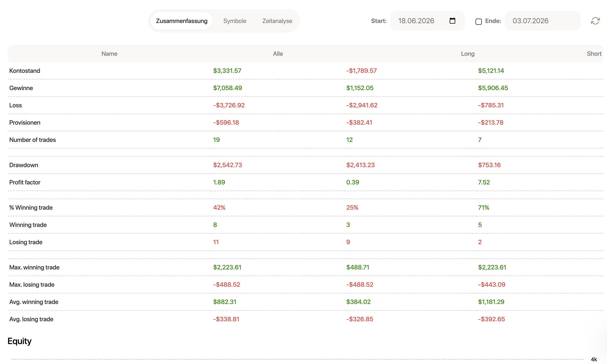Click the Ende date field showing 03.07.2026
This screenshot has height=364, width=607.
click(542, 21)
